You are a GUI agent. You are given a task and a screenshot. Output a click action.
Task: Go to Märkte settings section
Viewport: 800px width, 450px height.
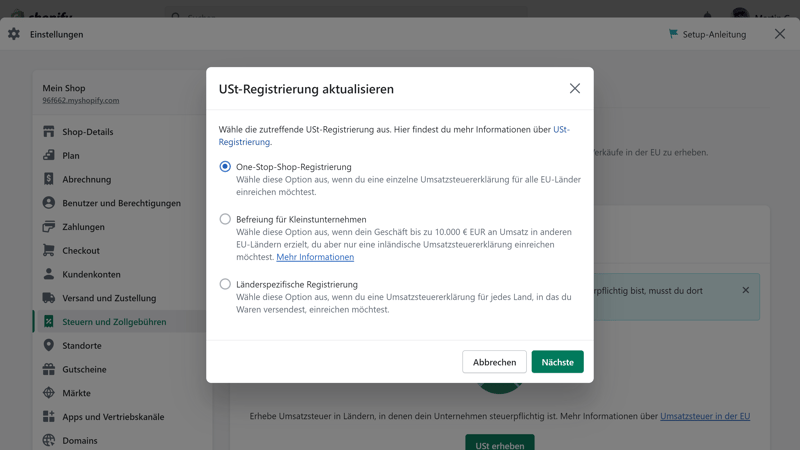pos(76,393)
